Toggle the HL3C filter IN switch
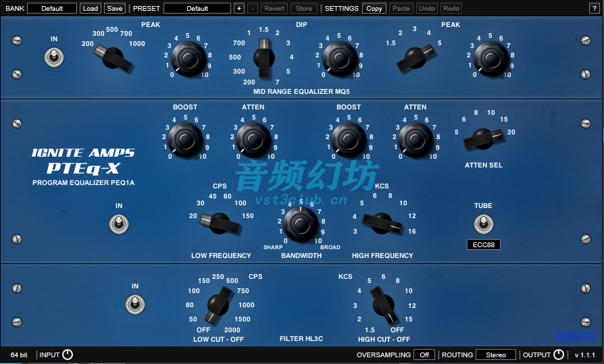This screenshot has width=604, height=364. click(135, 305)
